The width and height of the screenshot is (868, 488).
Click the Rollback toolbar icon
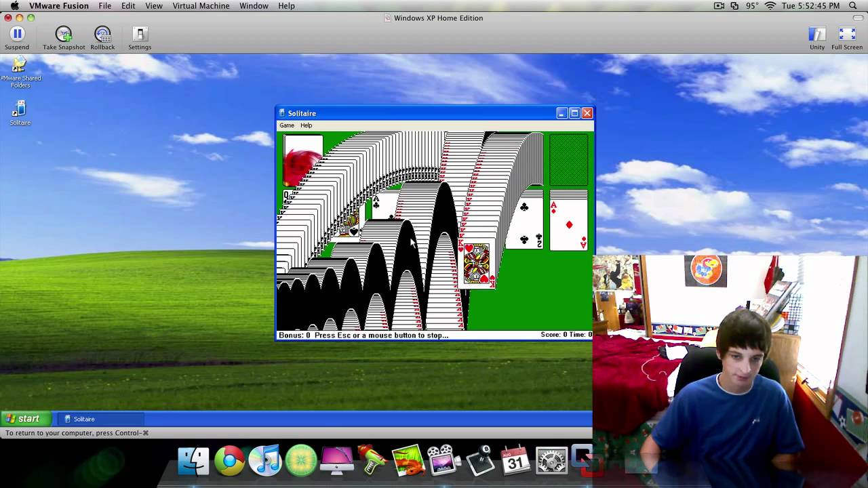coord(102,38)
